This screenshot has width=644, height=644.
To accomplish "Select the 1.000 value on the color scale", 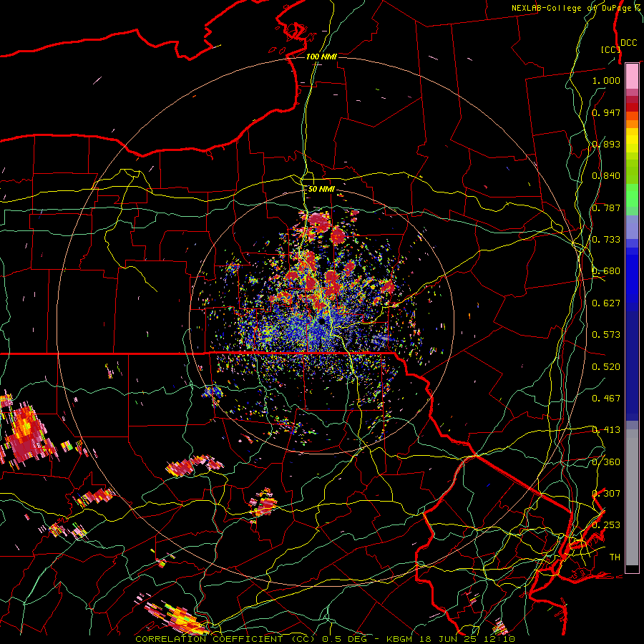I will (x=606, y=80).
